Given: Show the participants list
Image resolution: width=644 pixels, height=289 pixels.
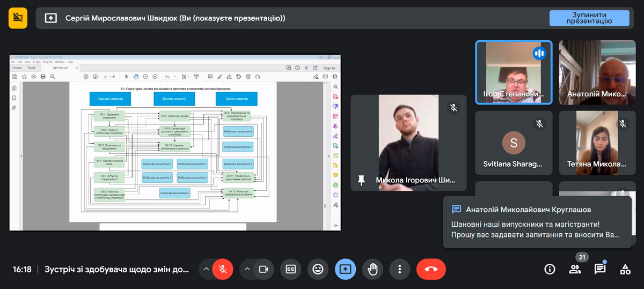Looking at the screenshot, I should tap(575, 269).
